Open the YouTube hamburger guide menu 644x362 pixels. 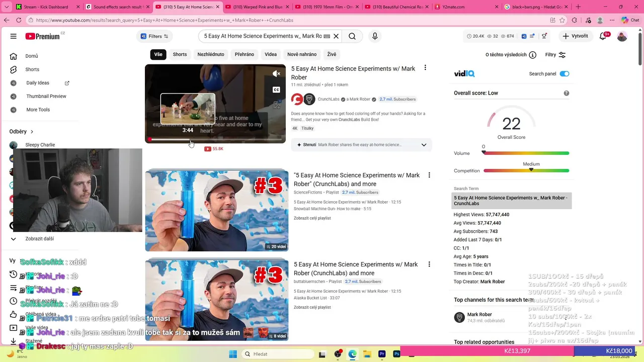14,36
